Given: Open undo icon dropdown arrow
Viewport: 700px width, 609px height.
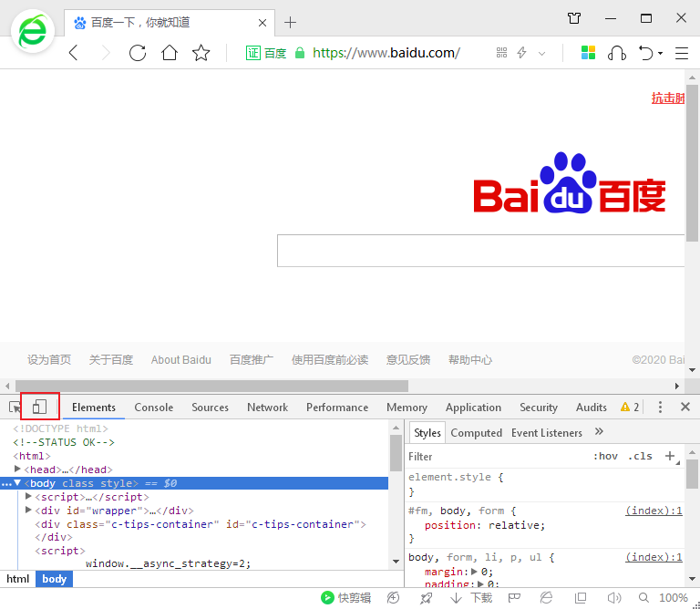Looking at the screenshot, I should pyautogui.click(x=660, y=54).
